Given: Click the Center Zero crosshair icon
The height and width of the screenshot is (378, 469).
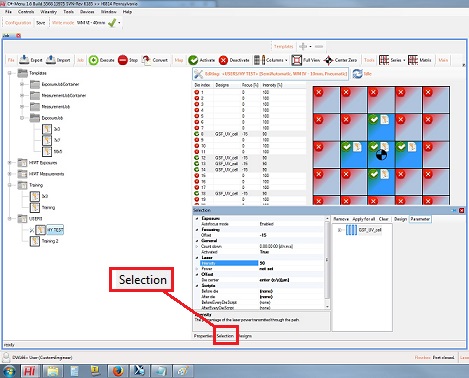Looking at the screenshot, I should coord(328,60).
